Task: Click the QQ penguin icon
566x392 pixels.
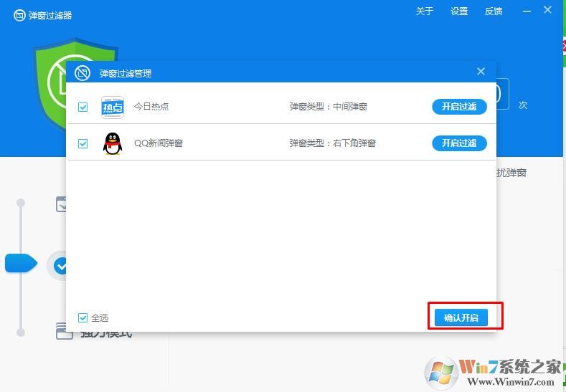Action: (113, 143)
